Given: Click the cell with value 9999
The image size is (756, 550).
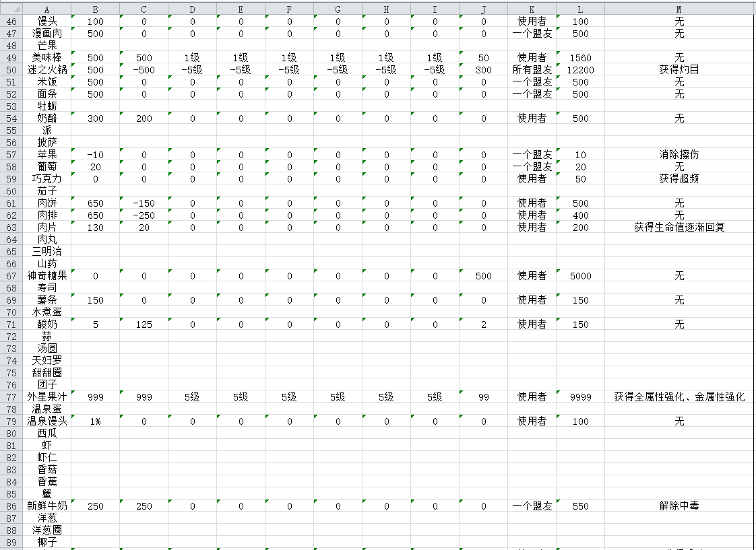Looking at the screenshot, I should (581, 397).
